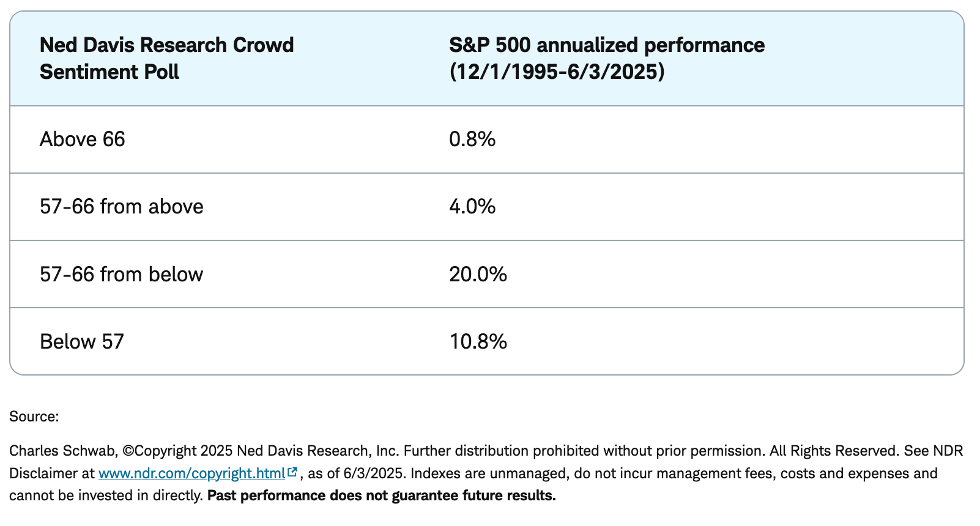
Task: Click the 4.0% performance value
Action: point(472,207)
